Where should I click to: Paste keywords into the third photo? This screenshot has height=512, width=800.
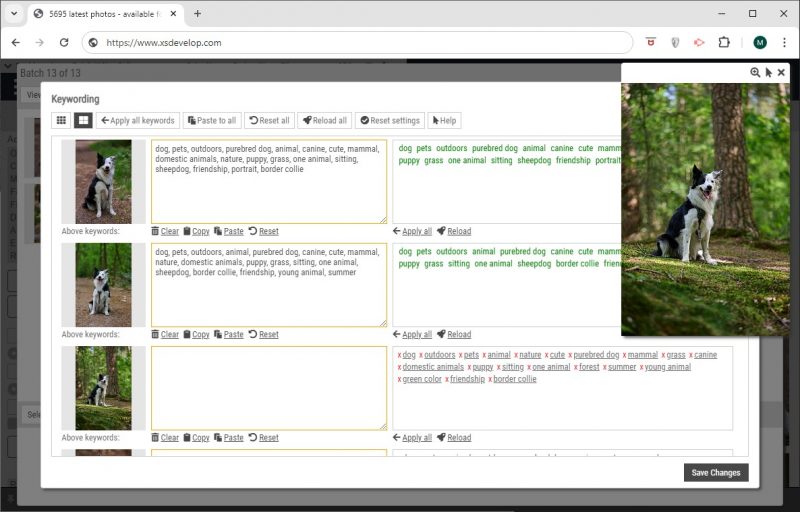click(x=228, y=437)
